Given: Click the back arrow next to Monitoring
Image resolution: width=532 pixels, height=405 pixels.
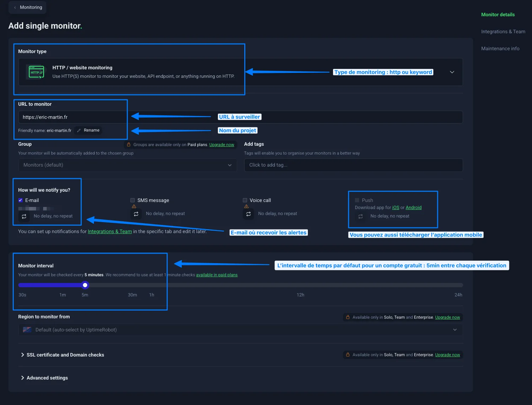Looking at the screenshot, I should point(15,7).
